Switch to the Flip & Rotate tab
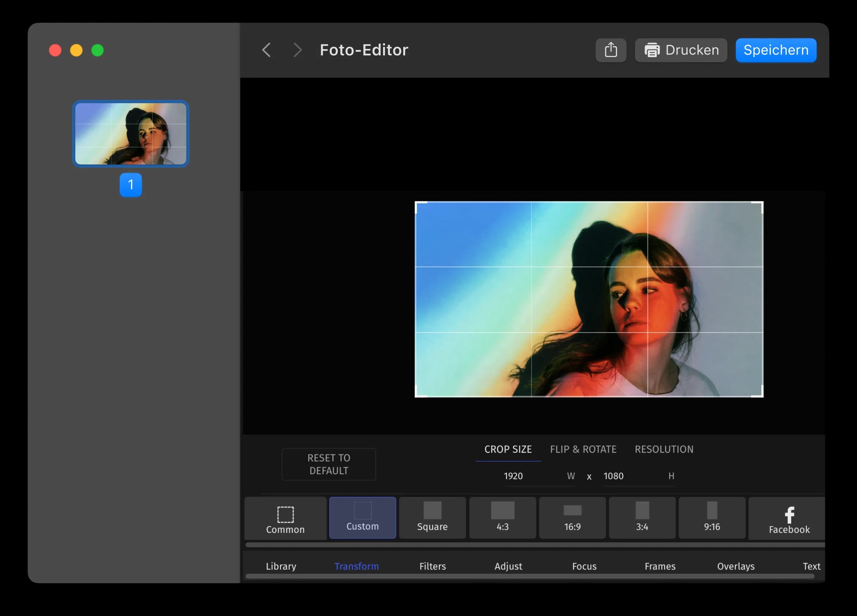 pyautogui.click(x=583, y=449)
